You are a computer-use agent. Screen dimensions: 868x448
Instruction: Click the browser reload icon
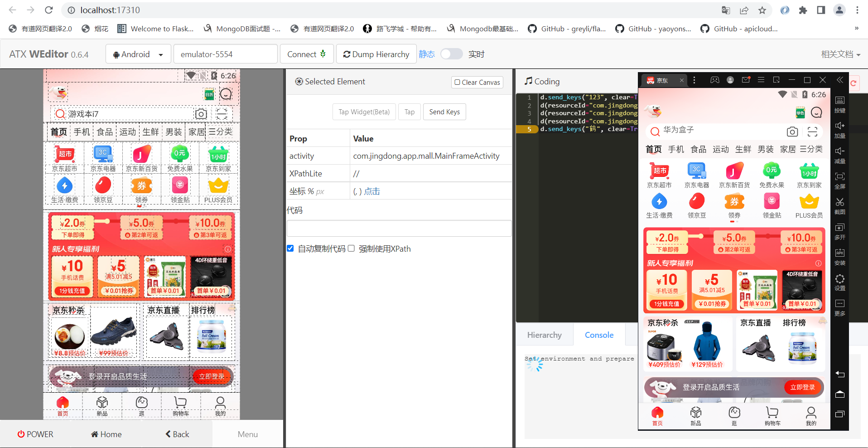(49, 10)
